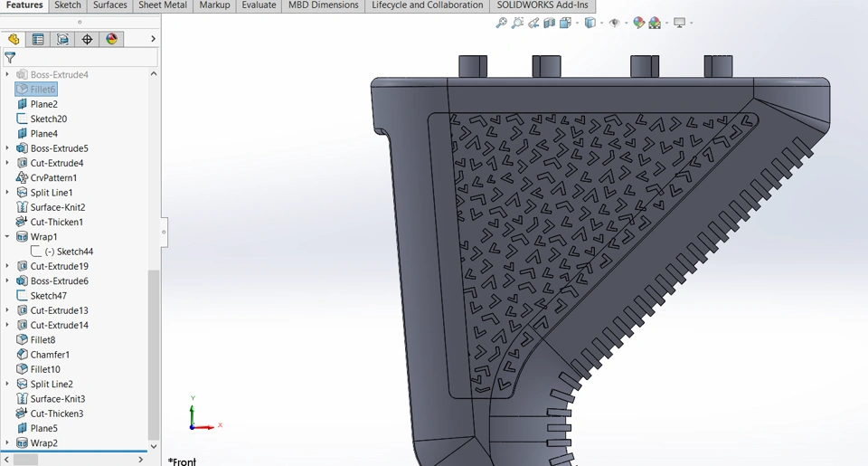Select Sketch44 under Wrap1

74,252
